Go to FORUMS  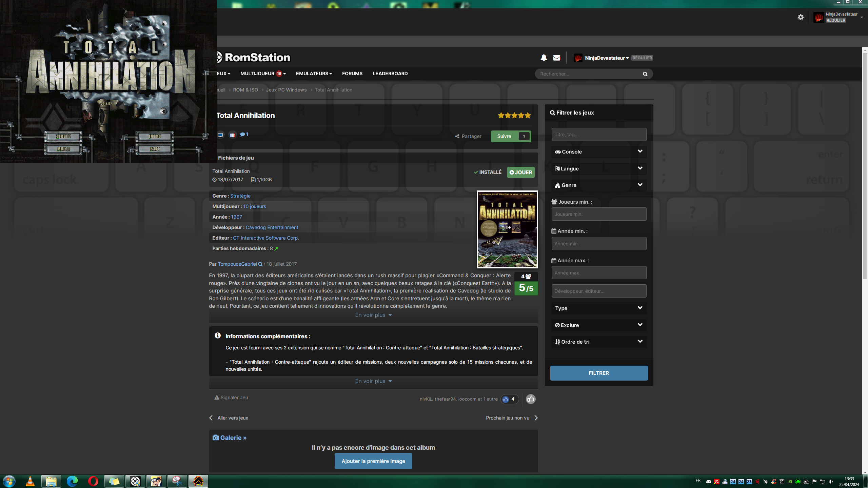(x=352, y=74)
